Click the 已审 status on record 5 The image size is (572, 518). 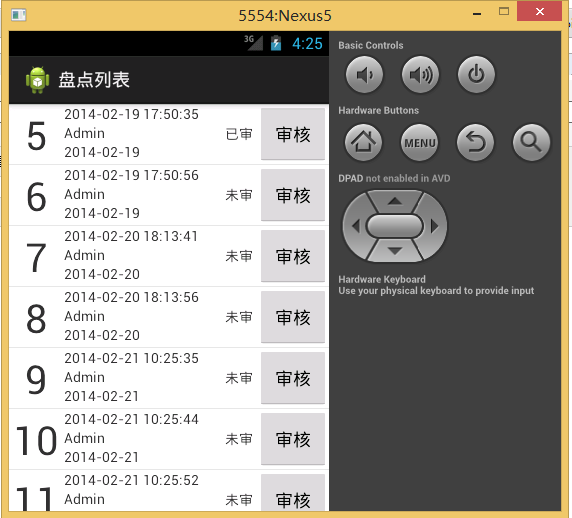(239, 134)
